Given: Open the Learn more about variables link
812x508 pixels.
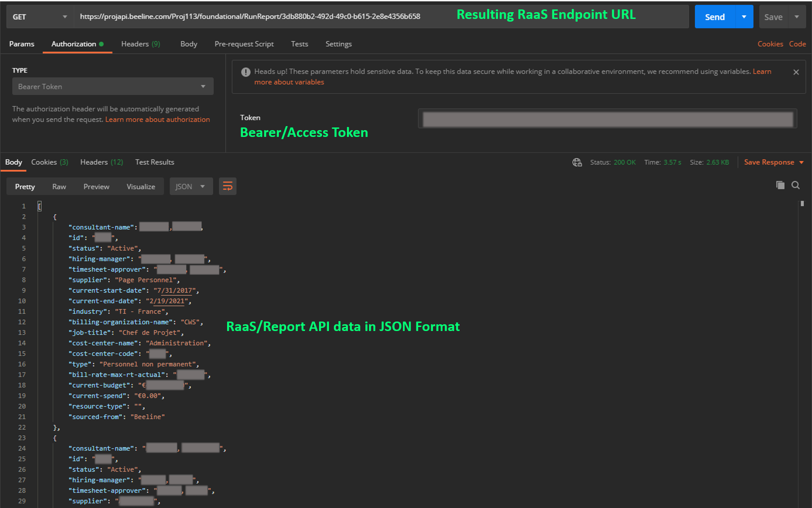Looking at the screenshot, I should coord(289,82).
